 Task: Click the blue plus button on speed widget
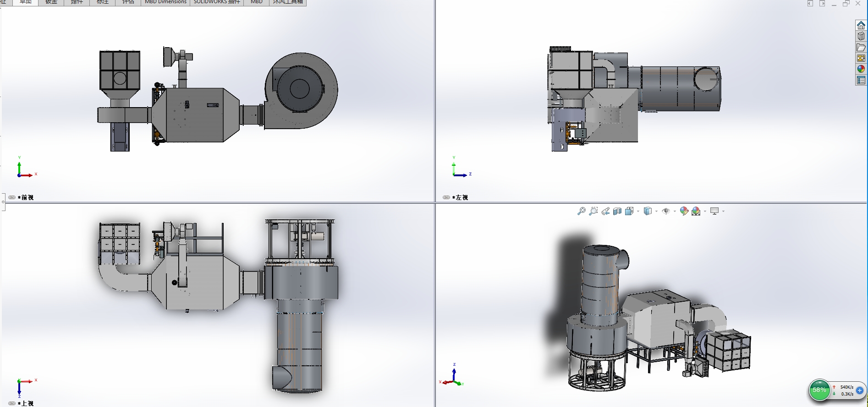(860, 391)
